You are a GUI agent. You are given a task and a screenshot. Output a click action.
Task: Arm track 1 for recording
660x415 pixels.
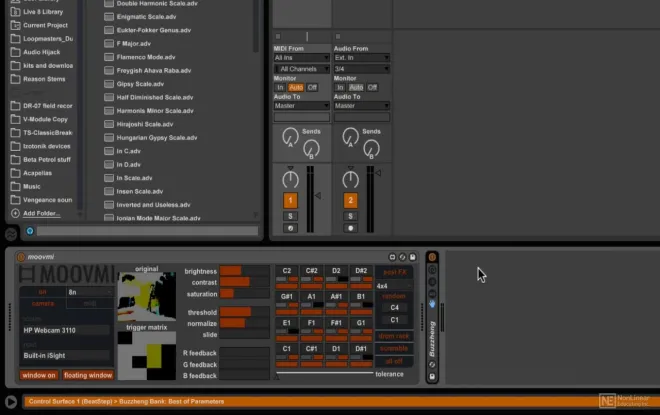(290, 228)
